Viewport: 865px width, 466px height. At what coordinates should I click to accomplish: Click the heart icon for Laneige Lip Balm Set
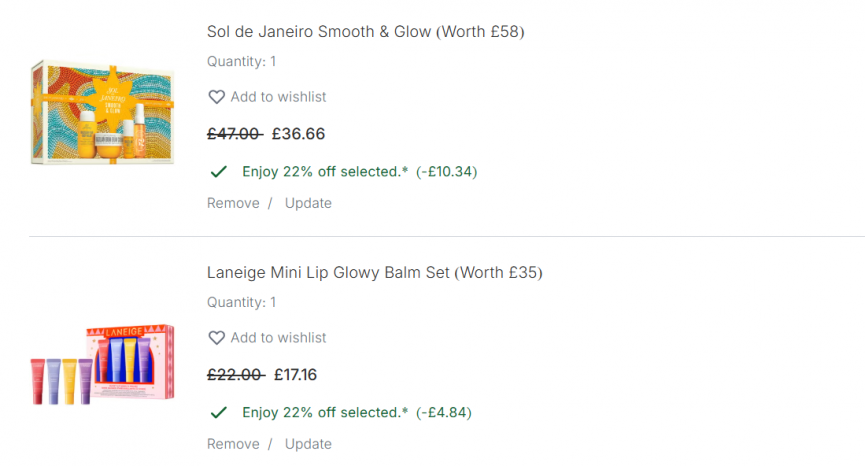(216, 338)
